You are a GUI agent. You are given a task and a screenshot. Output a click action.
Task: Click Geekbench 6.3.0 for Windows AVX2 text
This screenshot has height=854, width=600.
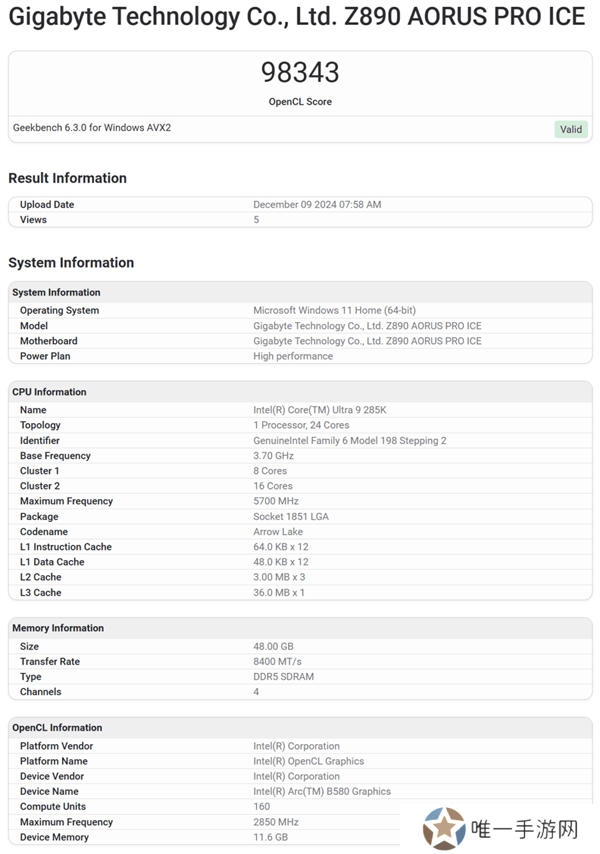[x=92, y=127]
